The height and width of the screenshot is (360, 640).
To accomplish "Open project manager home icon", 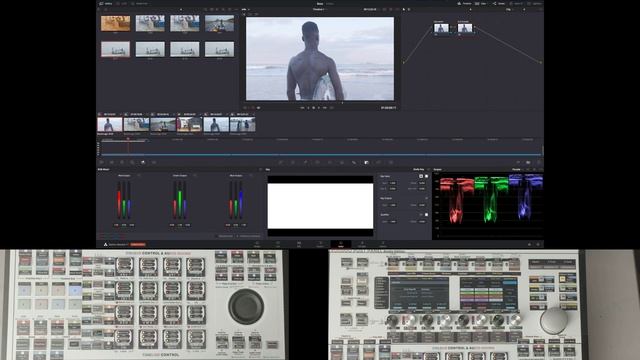I will tap(530, 244).
